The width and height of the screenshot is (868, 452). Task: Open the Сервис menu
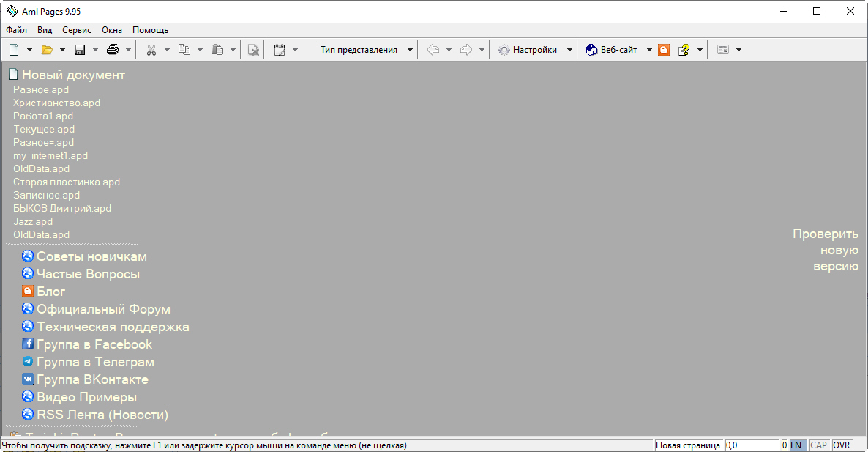click(x=77, y=30)
